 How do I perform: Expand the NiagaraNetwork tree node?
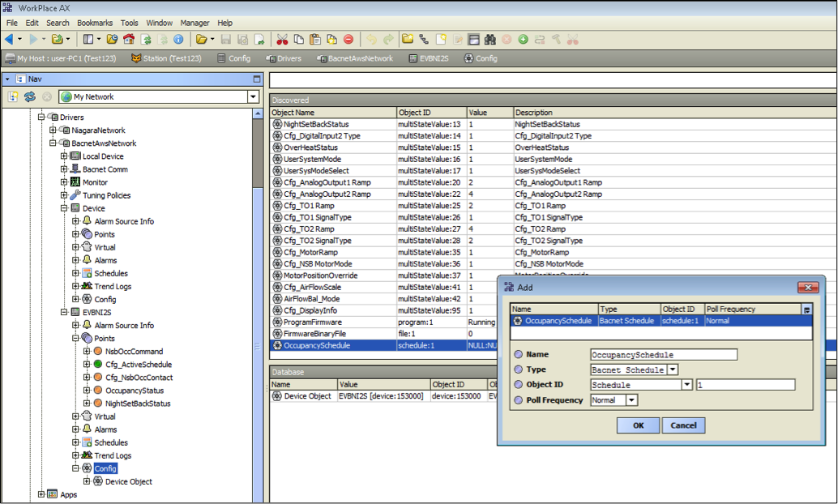click(53, 130)
